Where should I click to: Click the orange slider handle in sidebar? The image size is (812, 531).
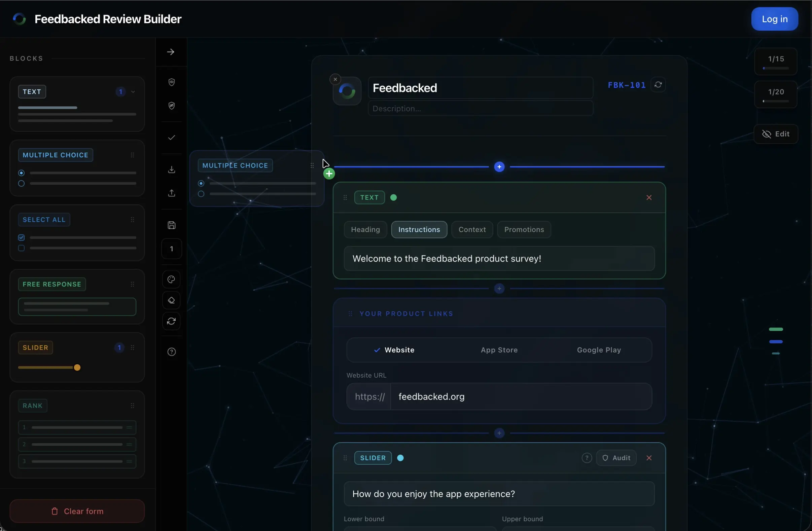coord(77,368)
